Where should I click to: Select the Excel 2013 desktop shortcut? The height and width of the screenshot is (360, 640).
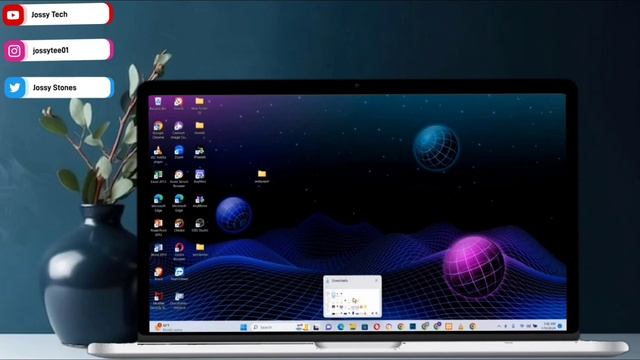pyautogui.click(x=158, y=177)
